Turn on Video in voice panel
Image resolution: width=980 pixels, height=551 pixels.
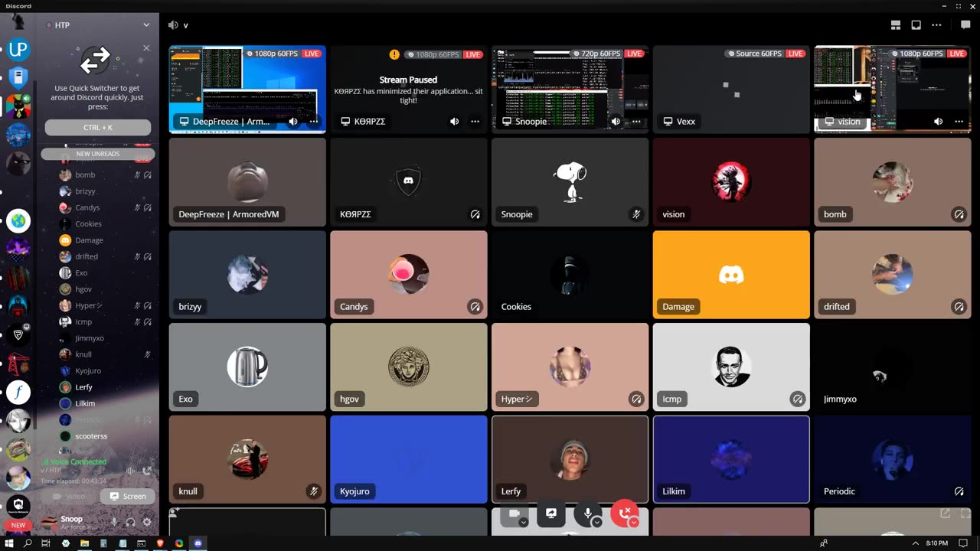(67, 496)
